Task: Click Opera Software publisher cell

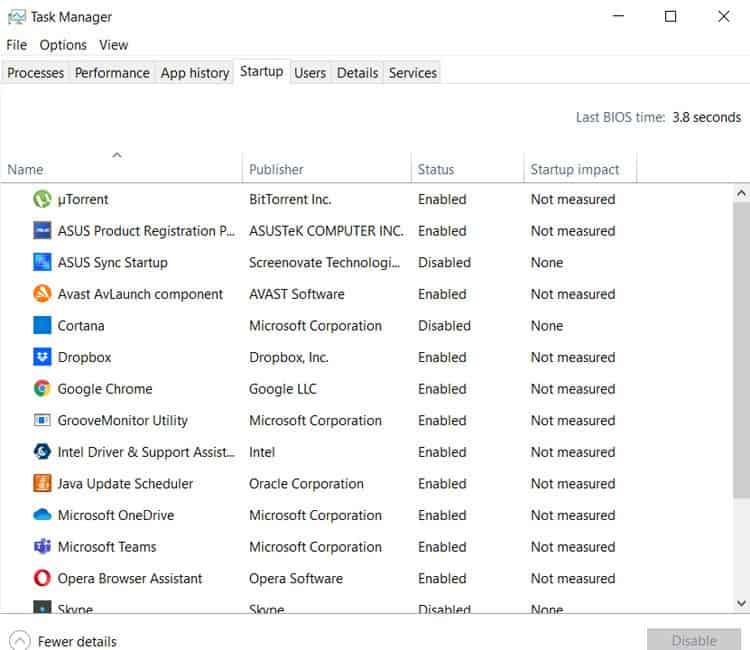Action: pos(296,578)
